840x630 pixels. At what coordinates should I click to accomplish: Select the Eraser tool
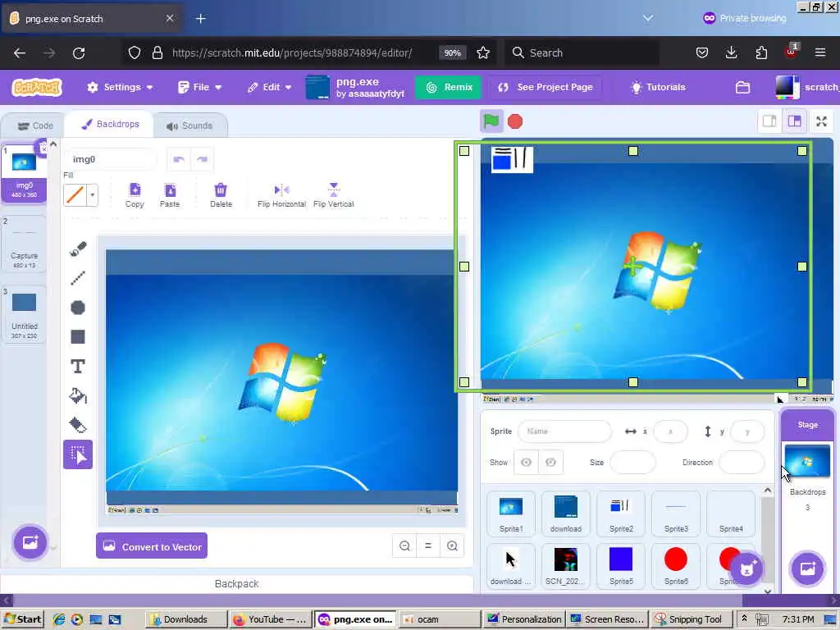pyautogui.click(x=78, y=426)
